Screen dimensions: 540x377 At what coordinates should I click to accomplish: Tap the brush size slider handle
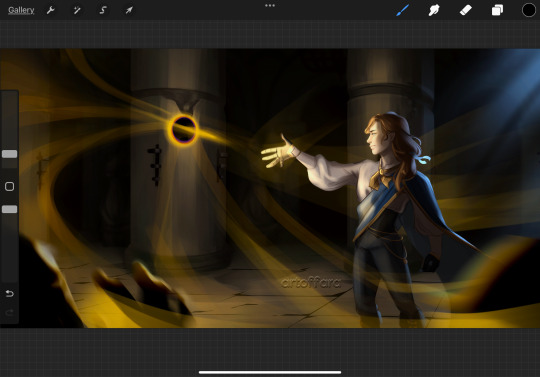tap(10, 154)
